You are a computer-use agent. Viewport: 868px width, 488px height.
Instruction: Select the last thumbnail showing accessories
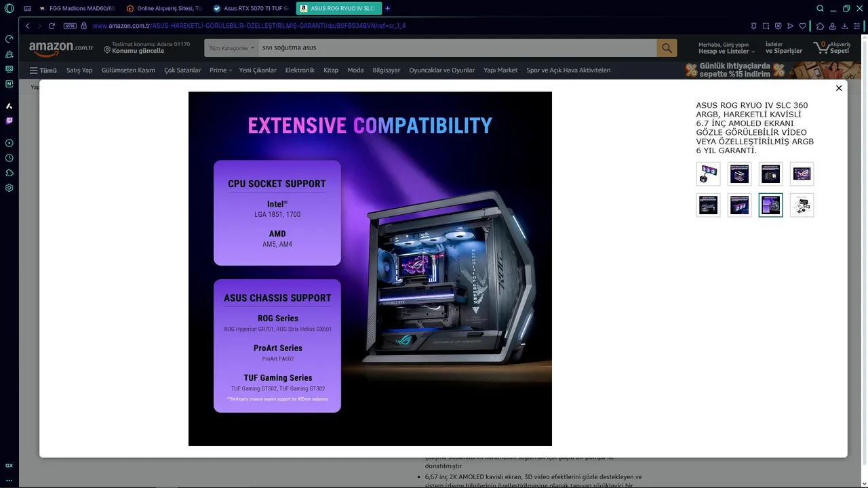click(802, 205)
